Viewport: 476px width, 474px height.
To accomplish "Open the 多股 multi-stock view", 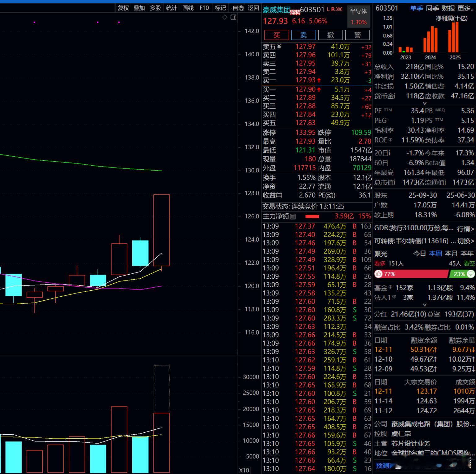I will click(x=155, y=8).
